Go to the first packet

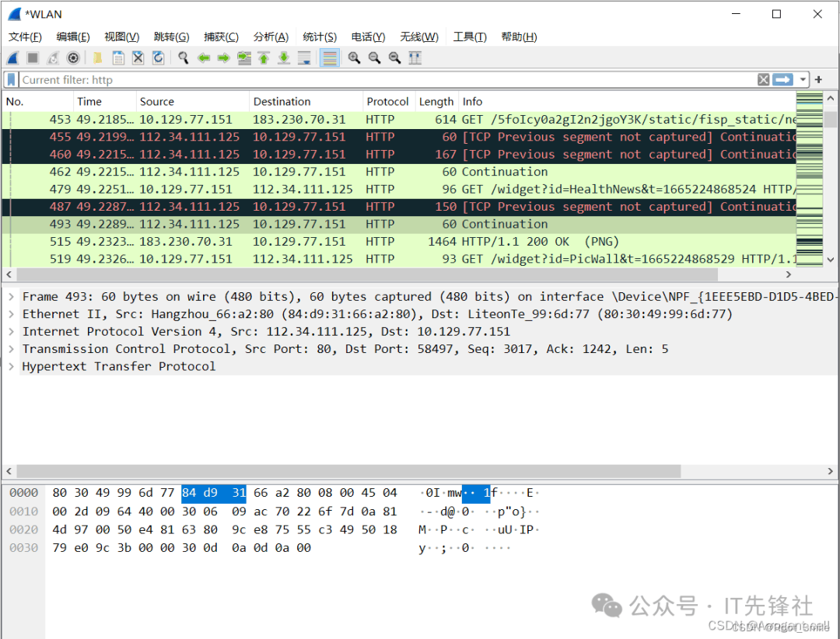point(264,58)
